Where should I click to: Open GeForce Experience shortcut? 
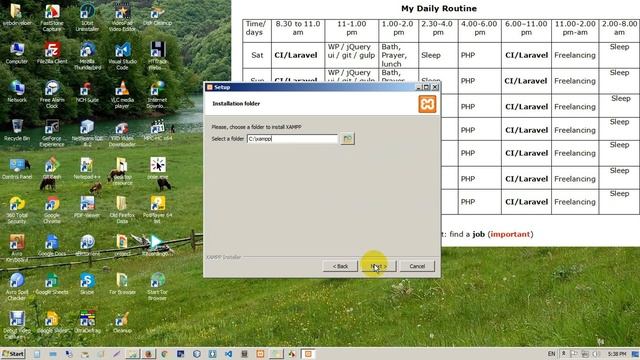[x=52, y=133]
